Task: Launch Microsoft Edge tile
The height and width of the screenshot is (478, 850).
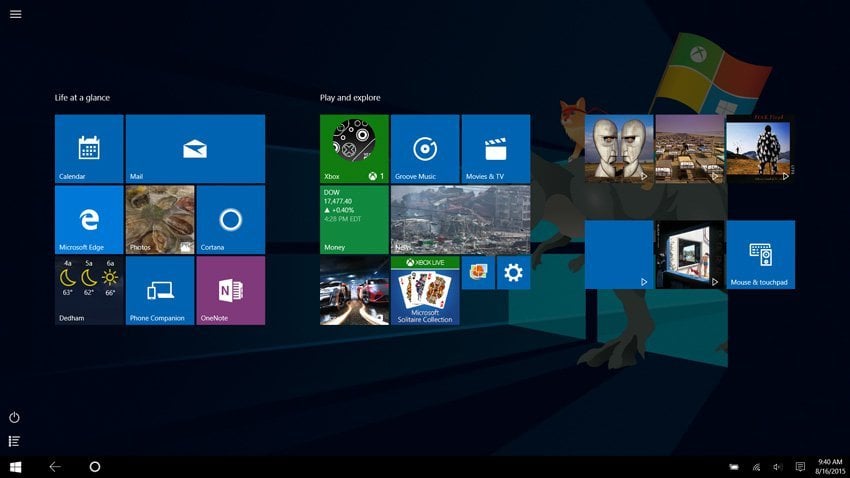Action: pos(89,219)
